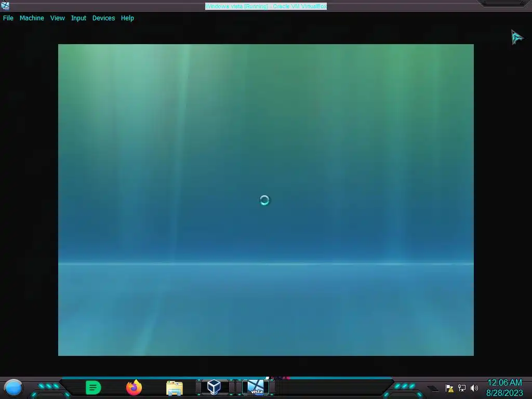Click the 8/28/2023 date in the tray

point(504,393)
